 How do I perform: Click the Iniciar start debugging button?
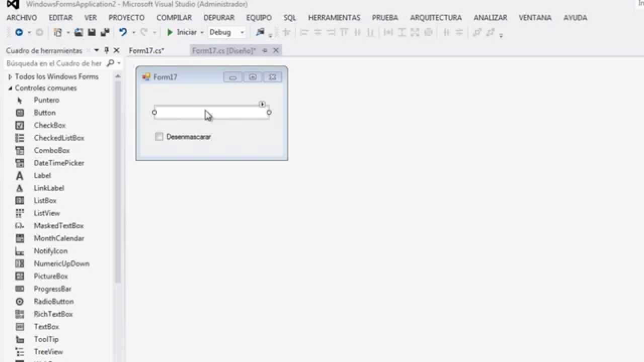[182, 32]
